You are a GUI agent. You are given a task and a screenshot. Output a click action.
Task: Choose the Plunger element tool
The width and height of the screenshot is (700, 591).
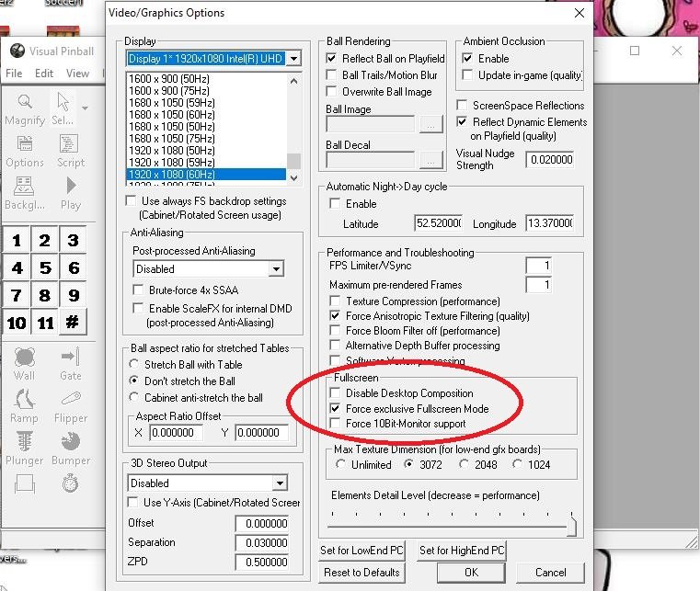click(x=25, y=448)
